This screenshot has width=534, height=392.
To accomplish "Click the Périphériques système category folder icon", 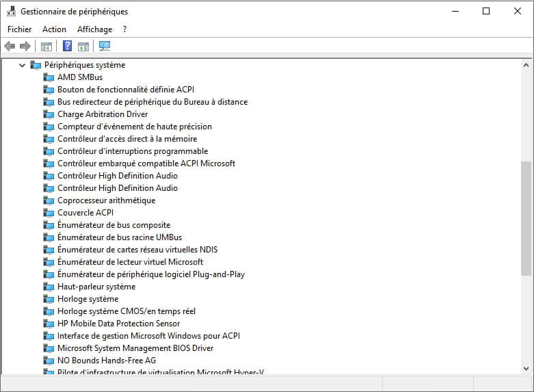I will [x=36, y=65].
